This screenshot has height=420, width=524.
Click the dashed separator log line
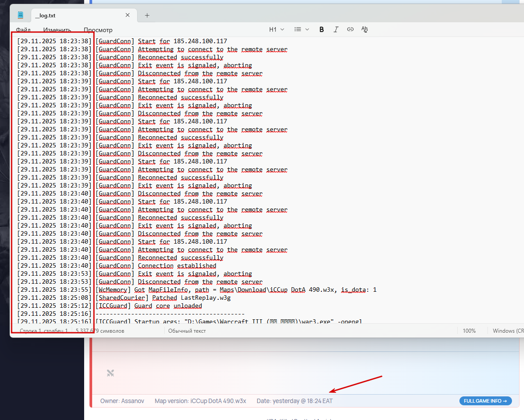pyautogui.click(x=131, y=314)
